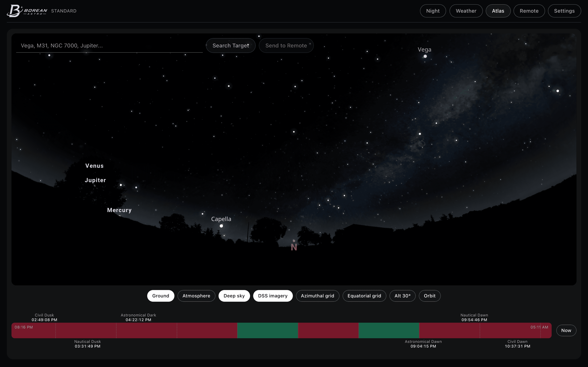
Task: Enable the Alt 30° limit line
Action: tap(402, 296)
